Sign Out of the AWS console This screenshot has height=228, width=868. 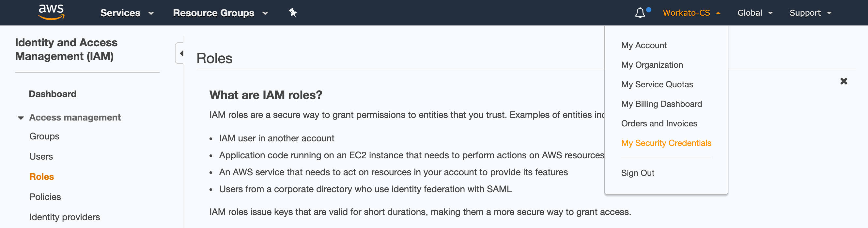coord(638,173)
